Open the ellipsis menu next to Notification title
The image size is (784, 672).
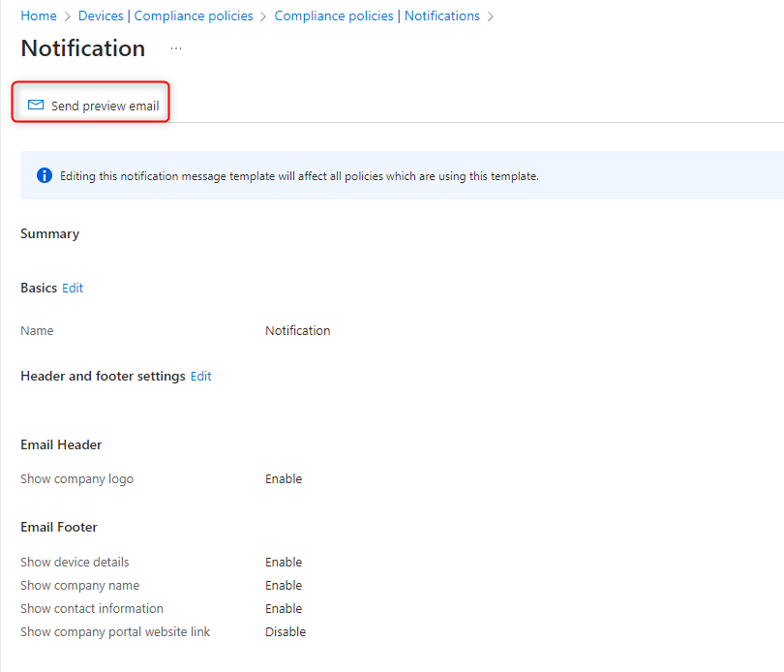175,48
